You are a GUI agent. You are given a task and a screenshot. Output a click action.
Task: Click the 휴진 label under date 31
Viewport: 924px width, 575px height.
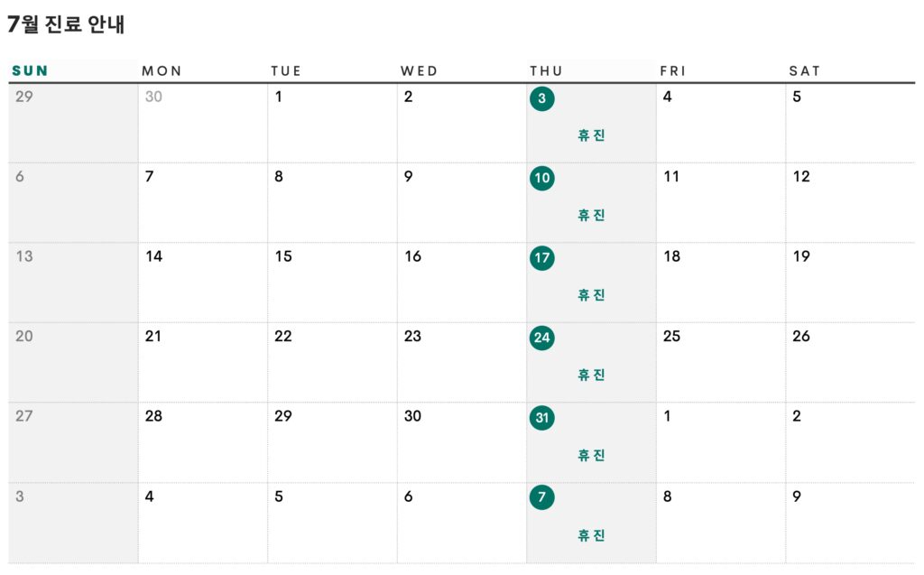coord(591,455)
